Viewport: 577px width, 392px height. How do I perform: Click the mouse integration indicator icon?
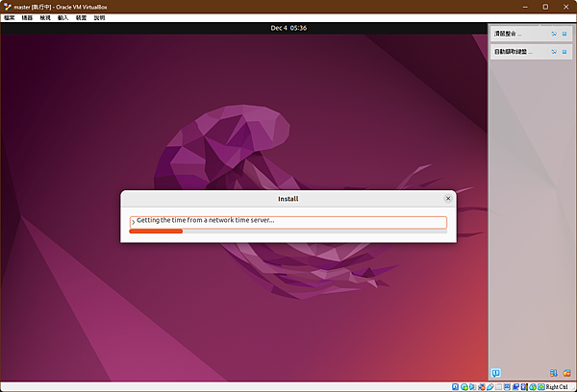point(533,387)
